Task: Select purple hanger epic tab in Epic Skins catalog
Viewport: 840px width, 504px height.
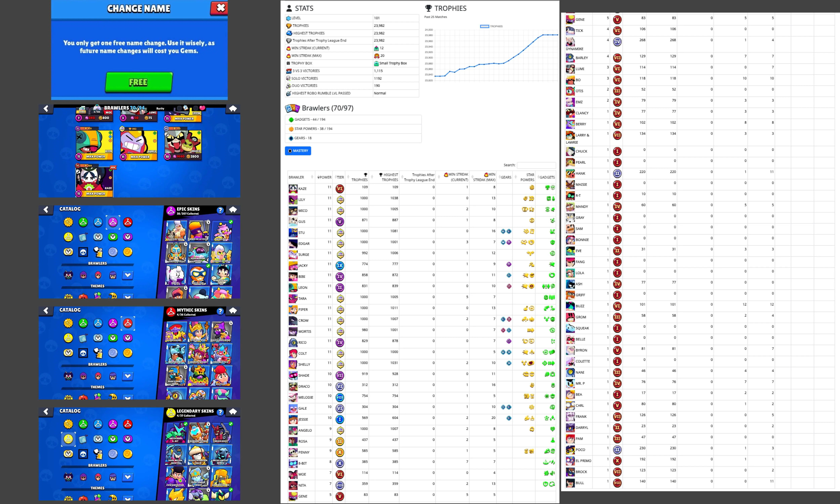Action: 113,222
